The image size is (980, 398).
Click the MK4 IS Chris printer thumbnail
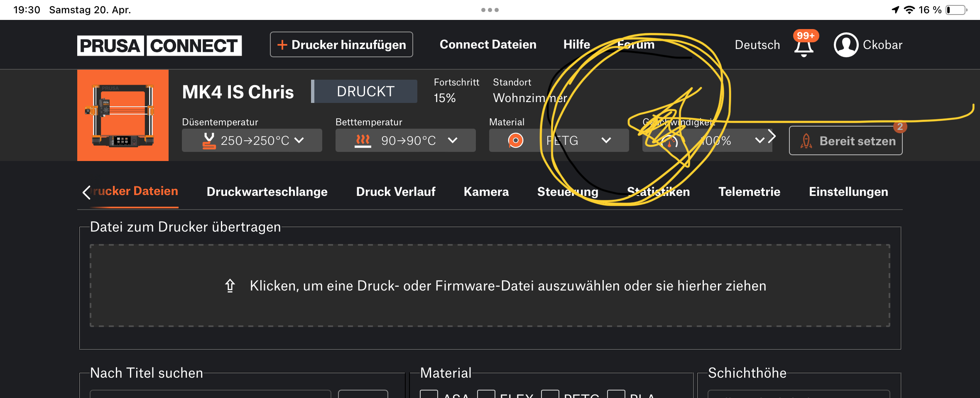click(123, 115)
